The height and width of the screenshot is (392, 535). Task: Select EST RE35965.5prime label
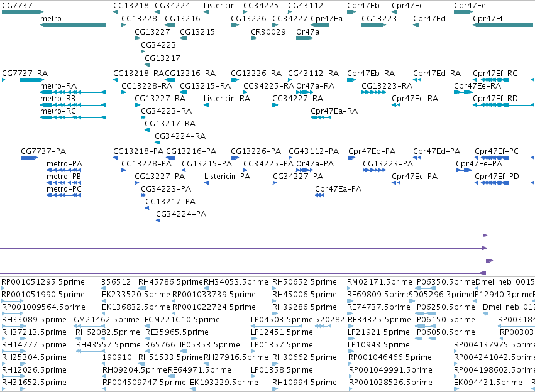(177, 332)
